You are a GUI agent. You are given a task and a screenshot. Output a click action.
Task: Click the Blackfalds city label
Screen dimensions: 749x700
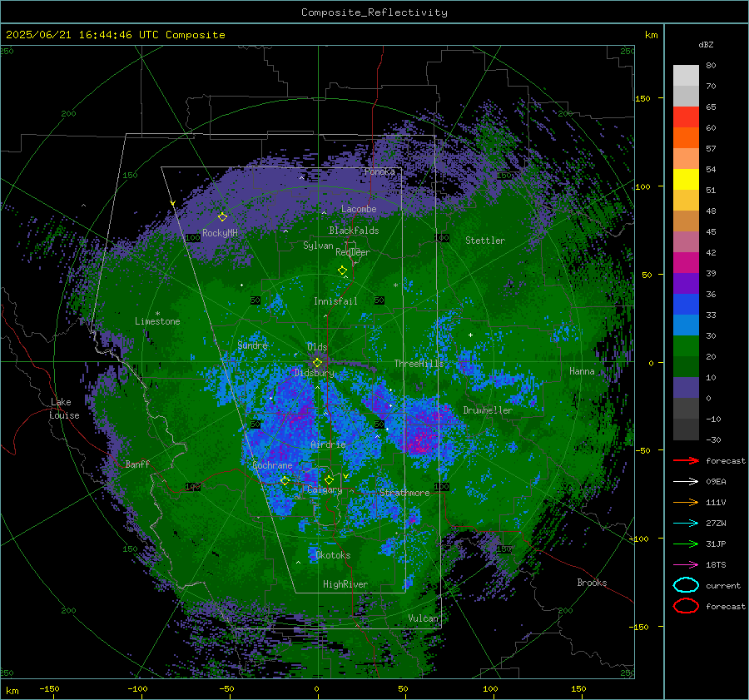[354, 231]
